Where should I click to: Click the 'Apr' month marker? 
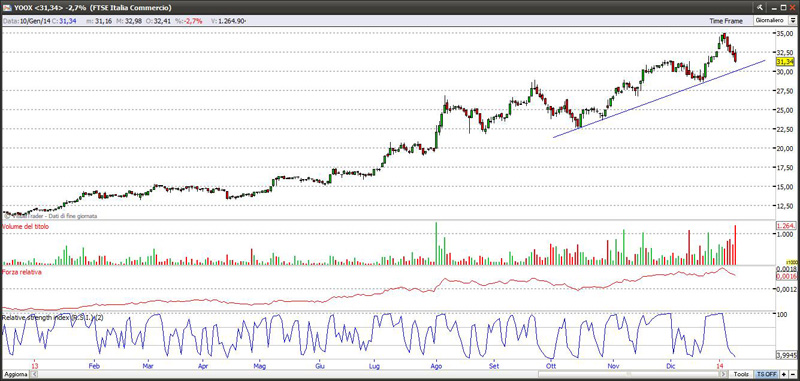pyautogui.click(x=203, y=366)
